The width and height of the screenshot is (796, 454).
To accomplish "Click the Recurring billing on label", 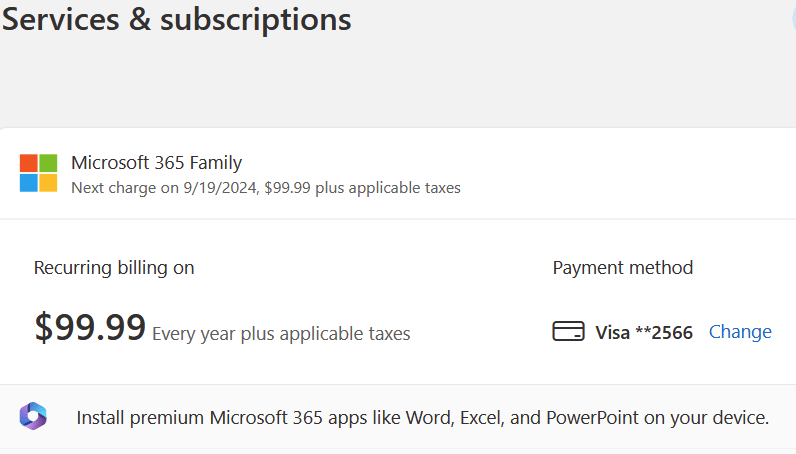I will coord(114,268).
